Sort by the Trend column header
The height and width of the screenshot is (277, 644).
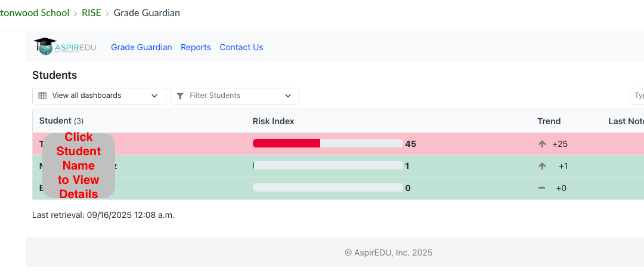click(x=549, y=121)
